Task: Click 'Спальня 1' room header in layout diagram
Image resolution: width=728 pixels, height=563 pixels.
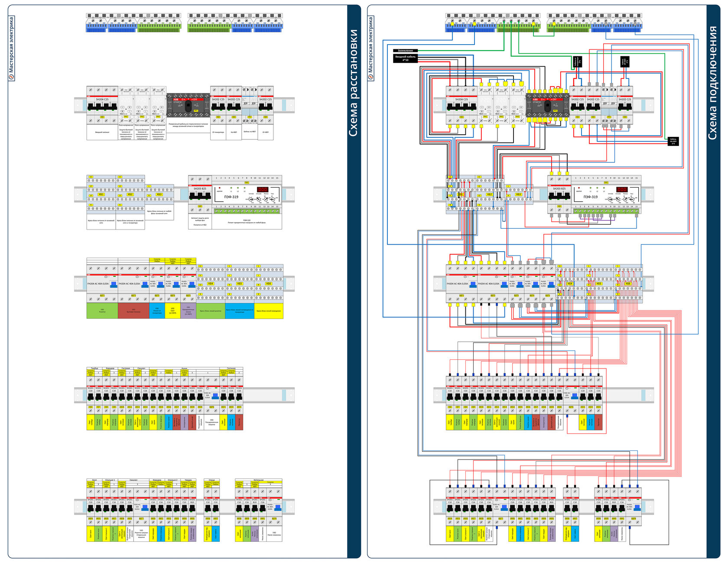Action: [x=110, y=480]
